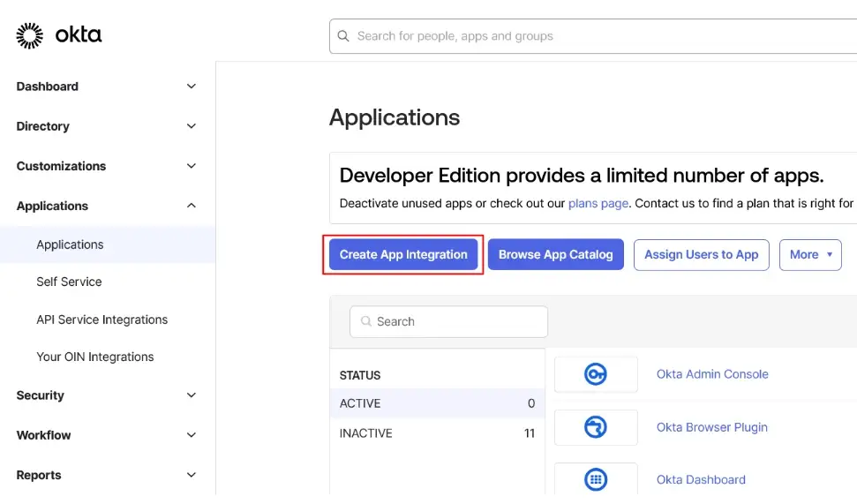This screenshot has width=857, height=504.
Task: Click the Assign Users to App button
Action: pos(702,255)
